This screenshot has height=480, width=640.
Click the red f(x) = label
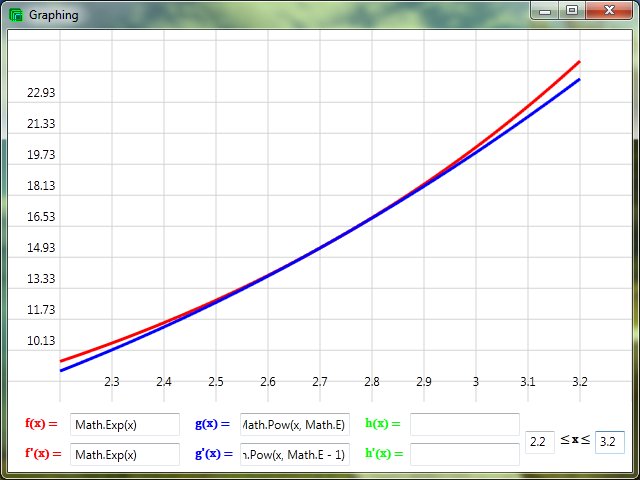point(41,424)
